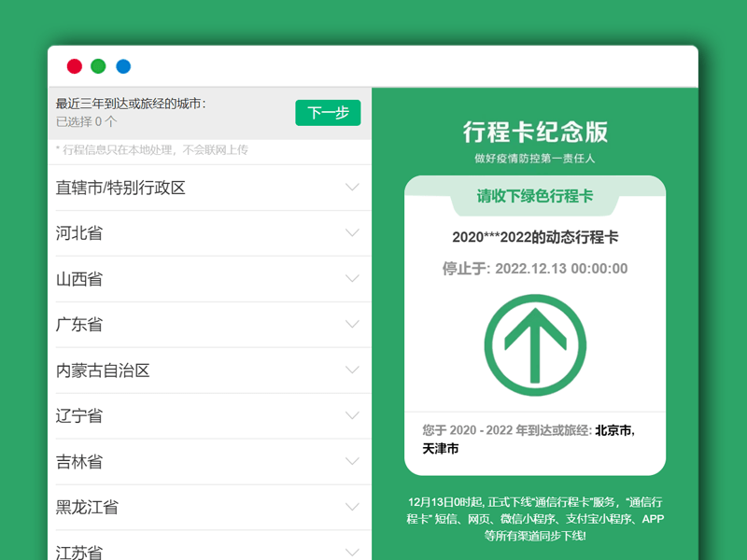
Task: Click the blue browser window dot
Action: [122, 66]
